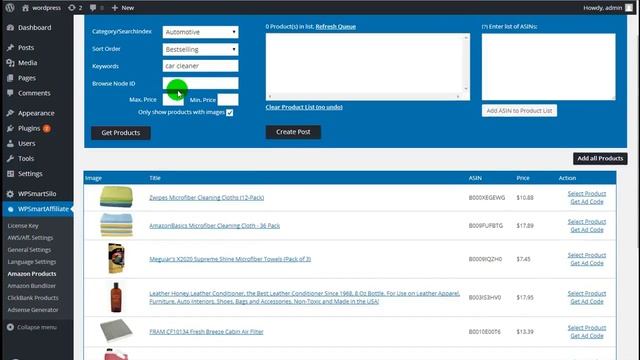Click the Posts pin icon
640x360 pixels.
[x=10, y=48]
